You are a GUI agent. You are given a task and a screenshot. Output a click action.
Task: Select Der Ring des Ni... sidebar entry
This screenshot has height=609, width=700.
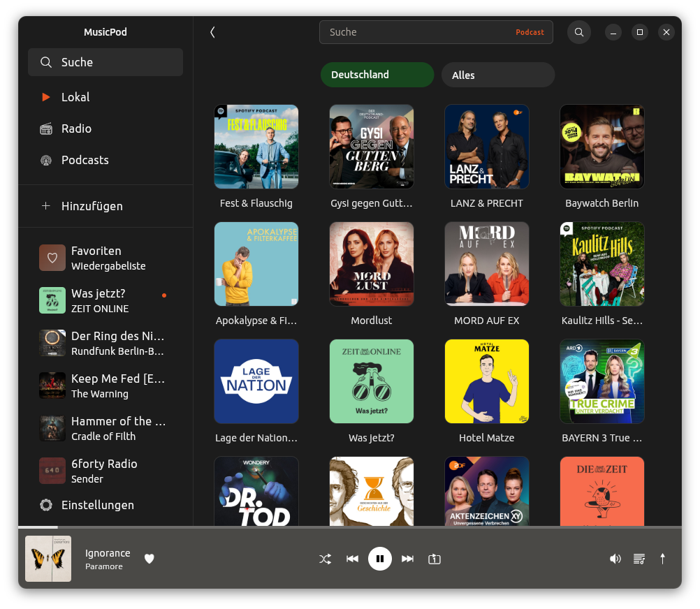105,343
